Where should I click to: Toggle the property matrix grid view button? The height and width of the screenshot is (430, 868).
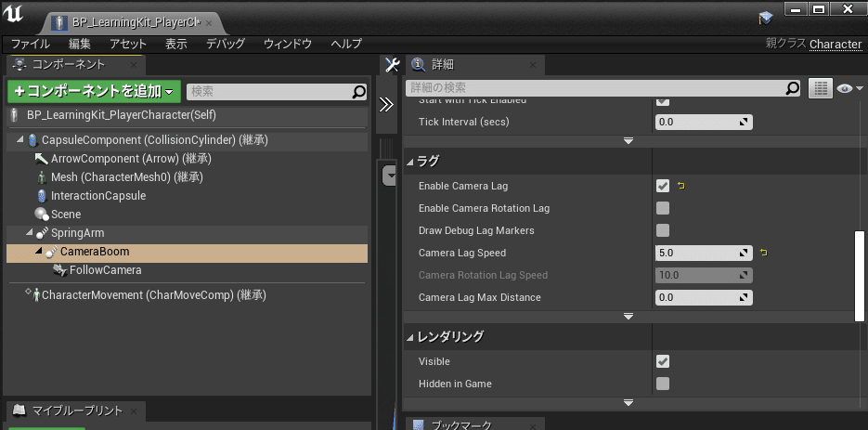pos(821,87)
